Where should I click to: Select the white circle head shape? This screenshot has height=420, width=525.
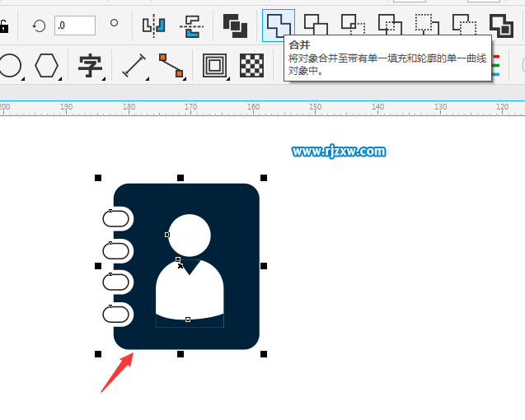[x=190, y=236]
